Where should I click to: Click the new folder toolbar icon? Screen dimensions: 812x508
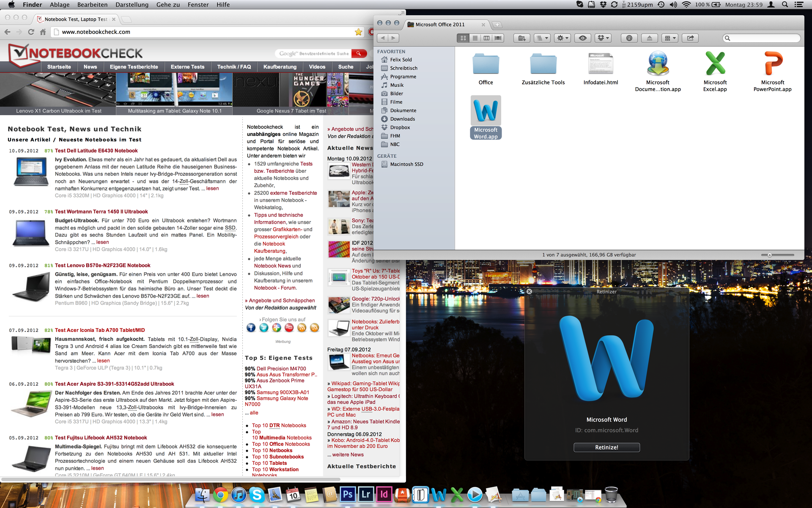[522, 38]
